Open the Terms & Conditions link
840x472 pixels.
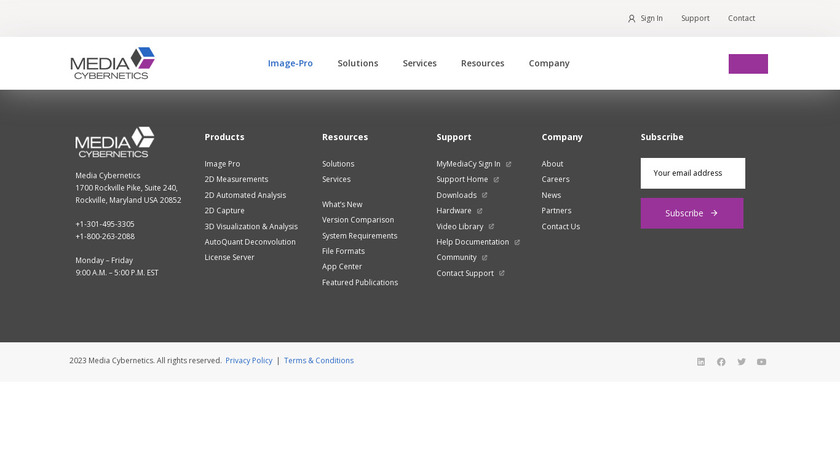[x=318, y=361]
